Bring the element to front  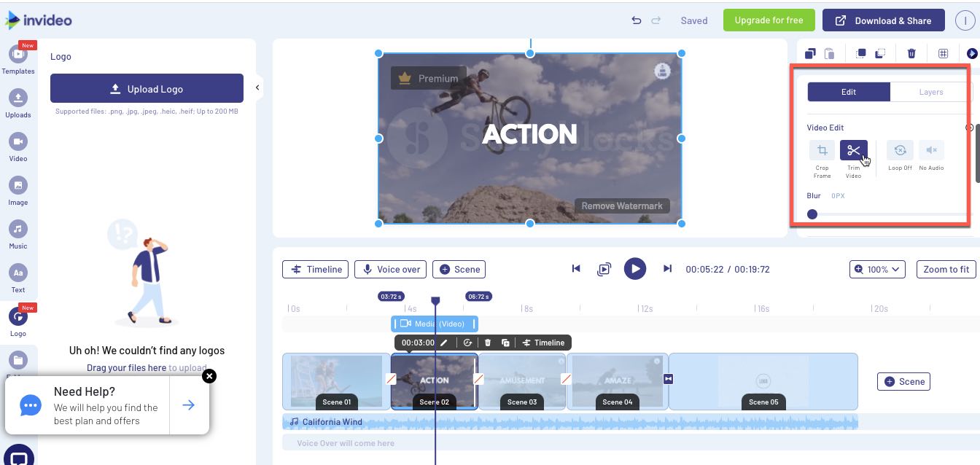point(861,53)
